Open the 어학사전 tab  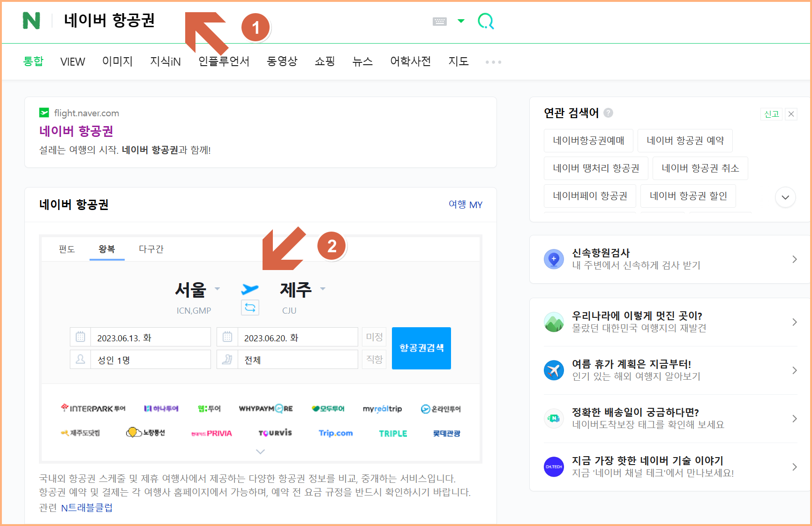[x=411, y=61]
